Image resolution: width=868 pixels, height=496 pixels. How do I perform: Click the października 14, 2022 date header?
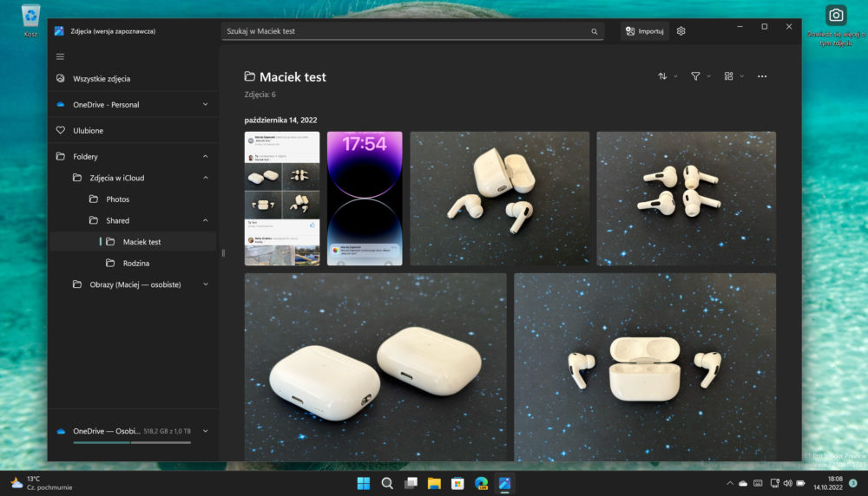[280, 120]
